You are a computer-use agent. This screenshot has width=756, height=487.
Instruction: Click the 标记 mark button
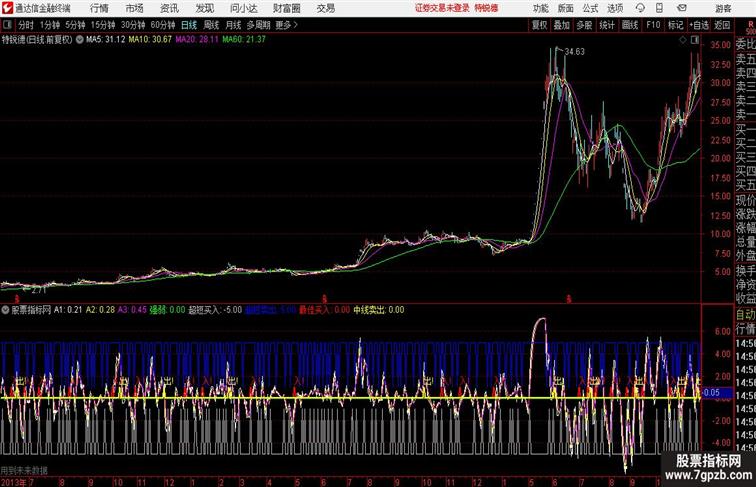(675, 25)
